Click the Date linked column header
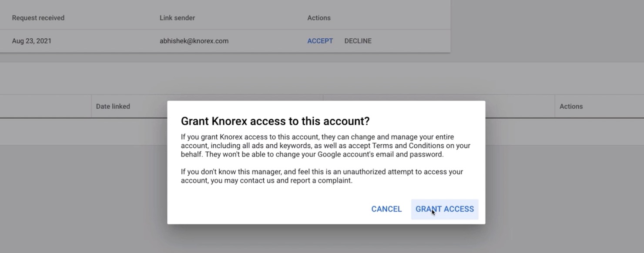 113,107
